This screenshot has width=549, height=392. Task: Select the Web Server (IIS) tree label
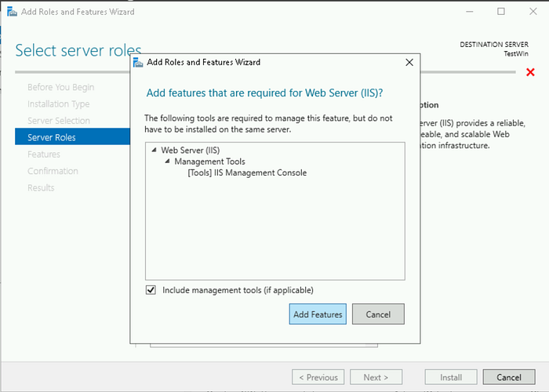(190, 151)
